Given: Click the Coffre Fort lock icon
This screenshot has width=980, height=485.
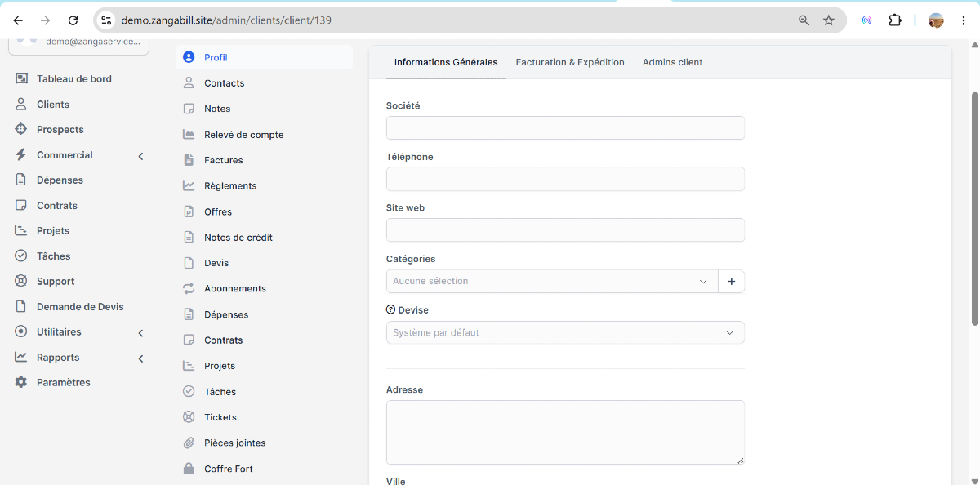Looking at the screenshot, I should pos(189,469).
